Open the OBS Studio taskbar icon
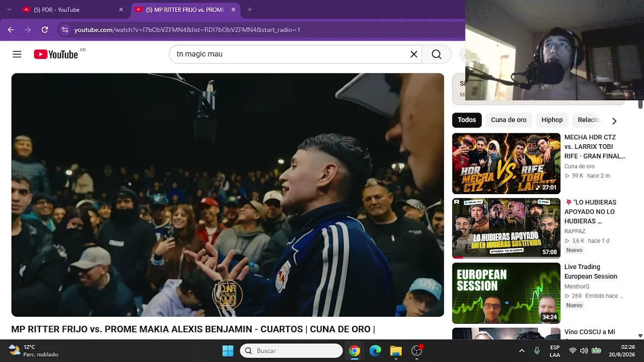The height and width of the screenshot is (362, 644). click(417, 350)
